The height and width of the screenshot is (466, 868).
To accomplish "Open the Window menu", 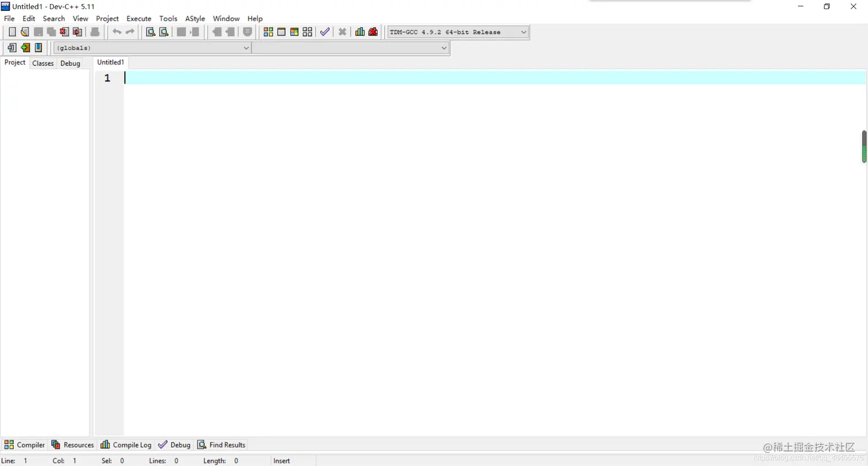I will coord(226,18).
